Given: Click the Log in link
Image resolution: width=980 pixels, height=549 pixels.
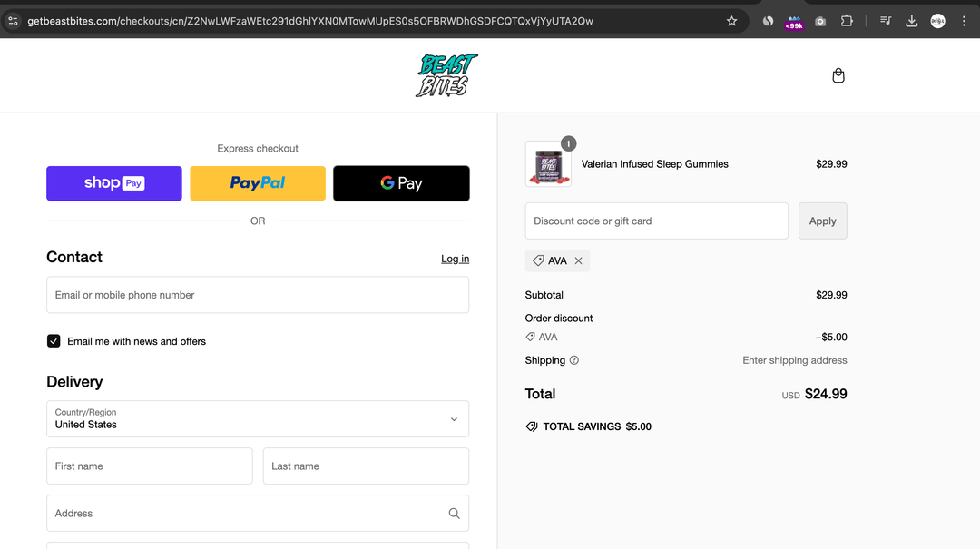Looking at the screenshot, I should pos(455,259).
